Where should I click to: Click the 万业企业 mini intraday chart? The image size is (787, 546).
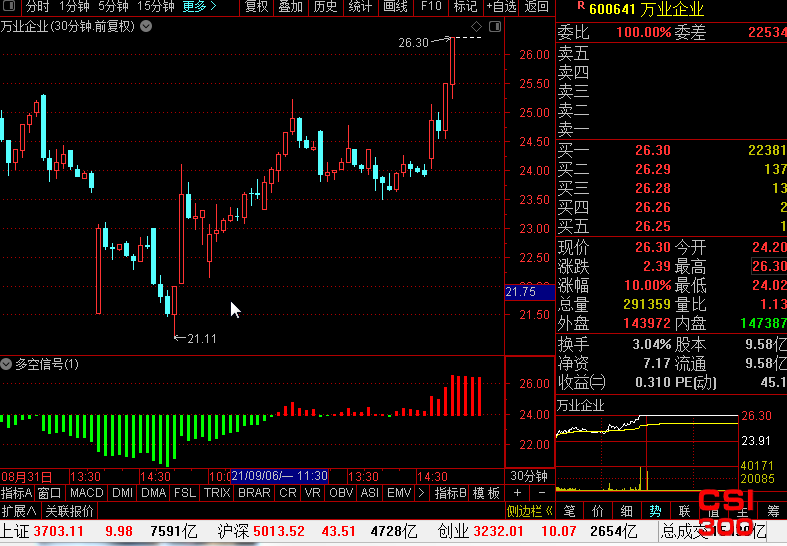(x=647, y=452)
